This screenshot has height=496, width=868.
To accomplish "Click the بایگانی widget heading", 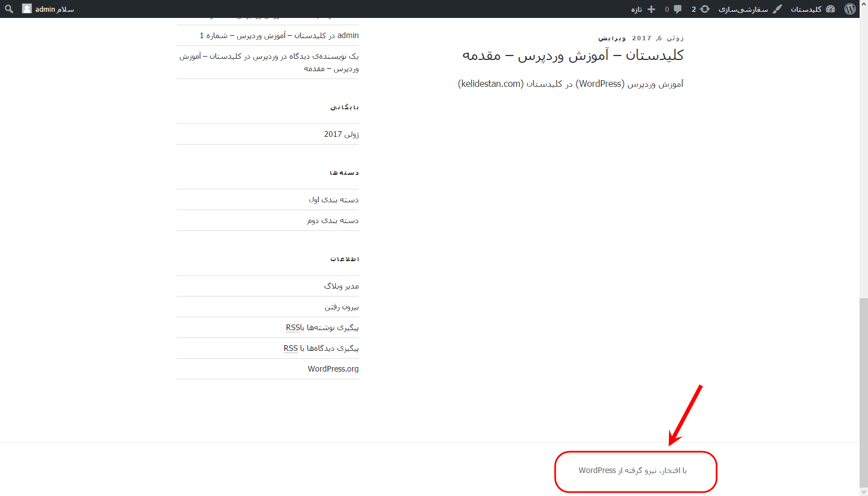I will coord(344,106).
